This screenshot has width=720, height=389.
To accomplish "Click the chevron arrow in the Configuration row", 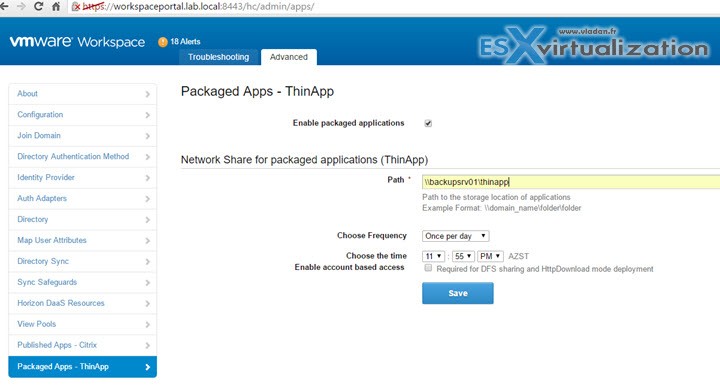I will pyautogui.click(x=147, y=115).
